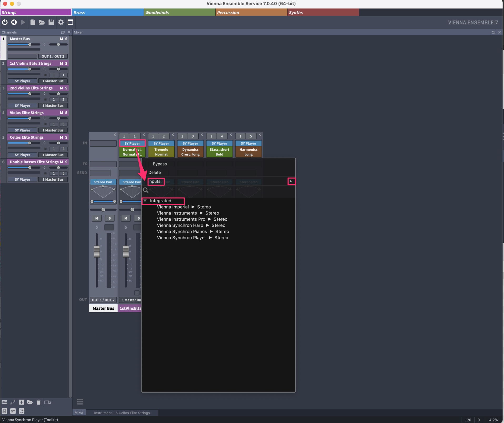Add Vienna Instruments Pro via VI pro icon
Viewport: 504px width, 423px height.
(x=4, y=411)
